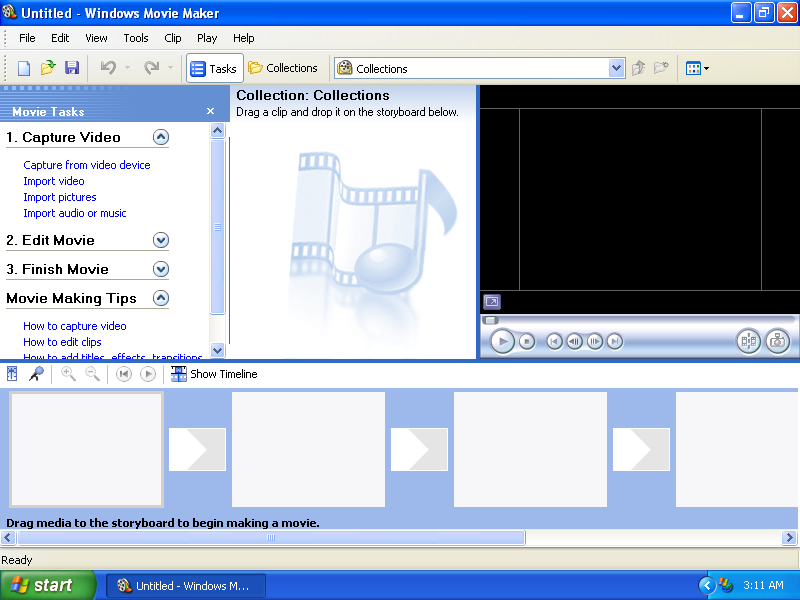
Task: Select the third empty storyboard cell
Action: (531, 449)
